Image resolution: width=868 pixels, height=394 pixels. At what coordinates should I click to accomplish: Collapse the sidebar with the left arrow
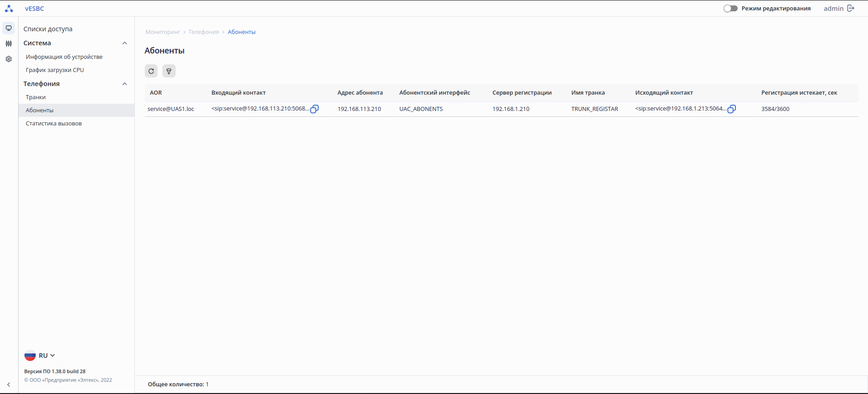(9, 384)
